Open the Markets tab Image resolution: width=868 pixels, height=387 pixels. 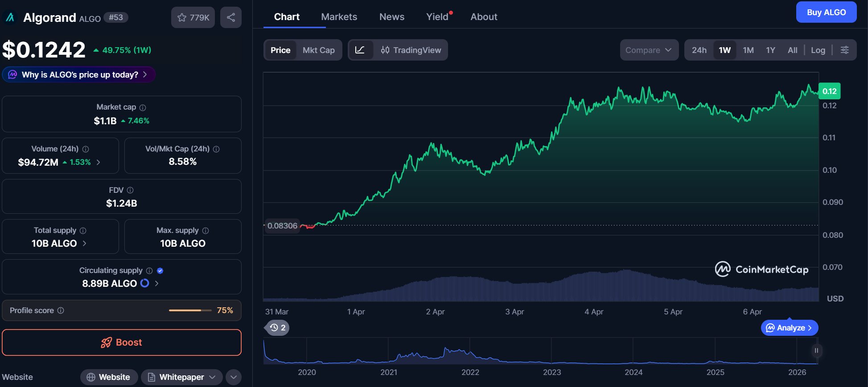click(x=339, y=17)
